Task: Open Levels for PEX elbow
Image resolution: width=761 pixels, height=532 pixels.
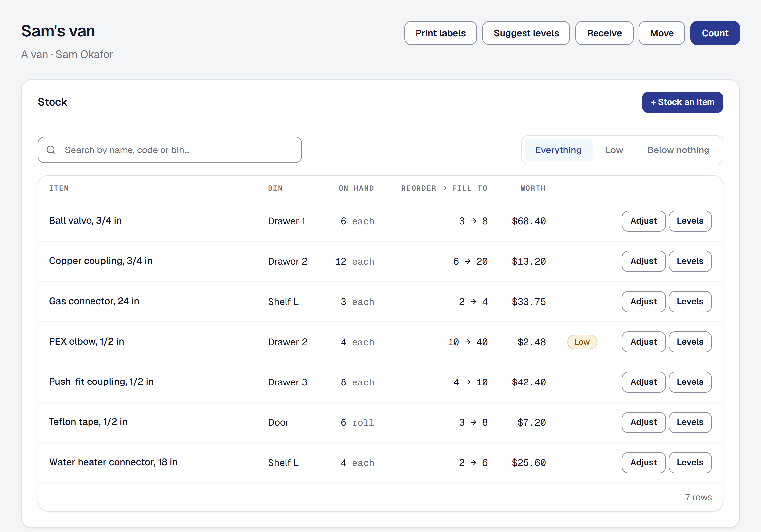Action: [690, 342]
